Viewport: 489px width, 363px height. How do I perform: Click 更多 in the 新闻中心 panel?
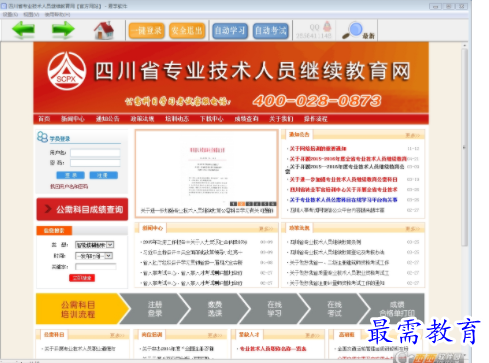(266, 229)
